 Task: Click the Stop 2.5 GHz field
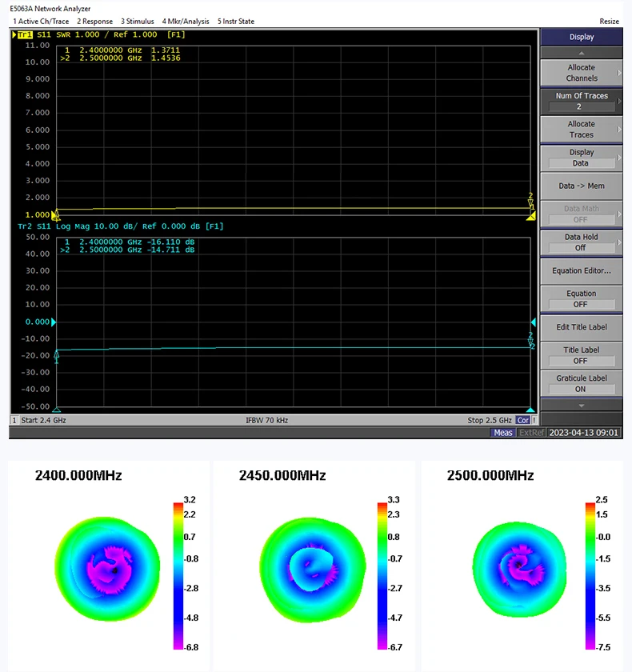[x=490, y=421]
